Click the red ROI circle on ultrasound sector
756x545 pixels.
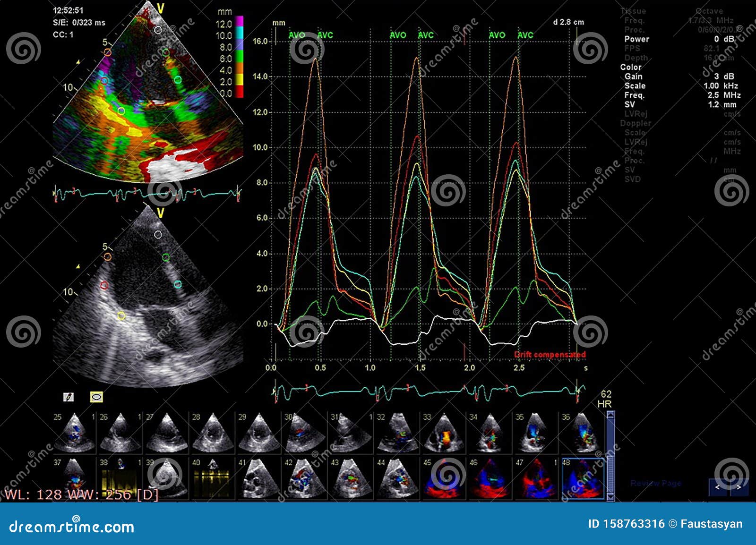click(103, 284)
